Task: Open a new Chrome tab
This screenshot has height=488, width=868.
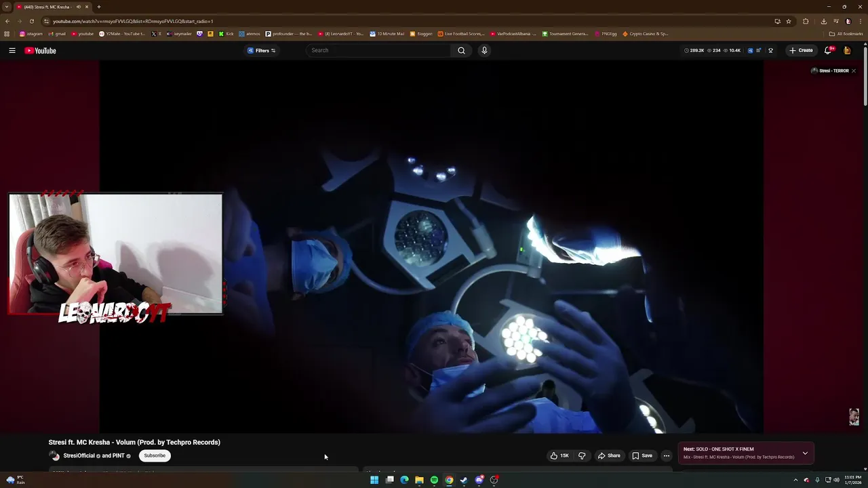Action: pos(99,7)
